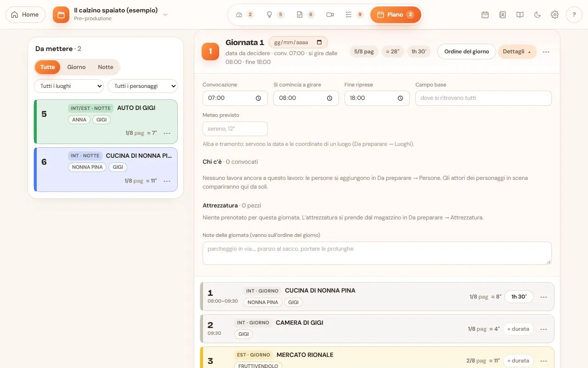This screenshot has height=368, width=588.
Task: Click the Campo base input field
Action: point(483,98)
